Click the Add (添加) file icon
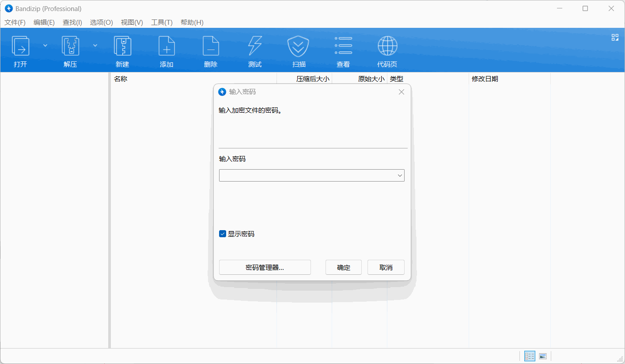625x364 pixels. [x=167, y=46]
